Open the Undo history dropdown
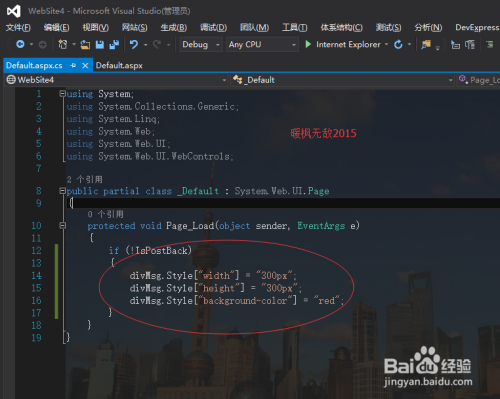Viewport: 500px width, 399px height. click(145, 44)
